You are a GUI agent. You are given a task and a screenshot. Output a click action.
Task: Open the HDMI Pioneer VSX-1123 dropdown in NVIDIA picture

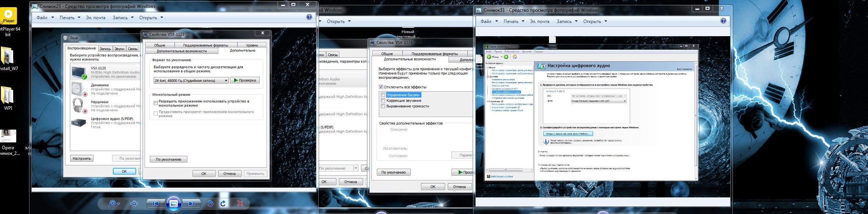coord(598,101)
